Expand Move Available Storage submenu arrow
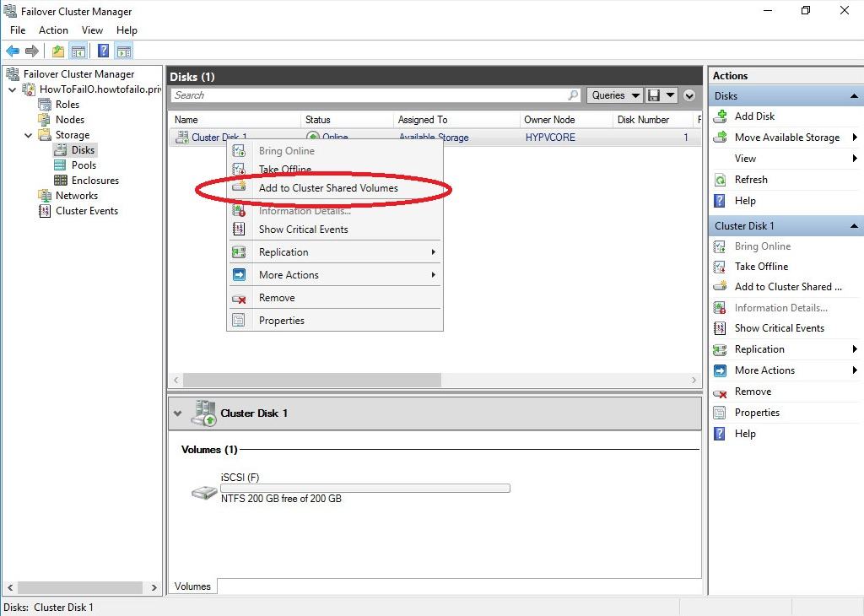The height and width of the screenshot is (616, 864). (855, 138)
